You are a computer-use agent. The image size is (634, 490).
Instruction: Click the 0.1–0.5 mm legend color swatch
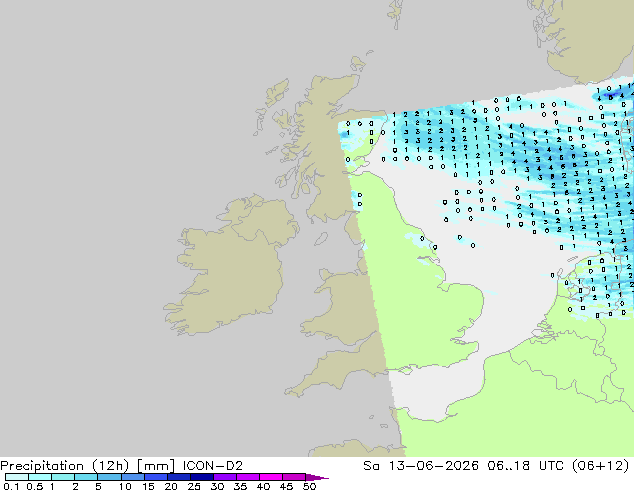(x=17, y=477)
